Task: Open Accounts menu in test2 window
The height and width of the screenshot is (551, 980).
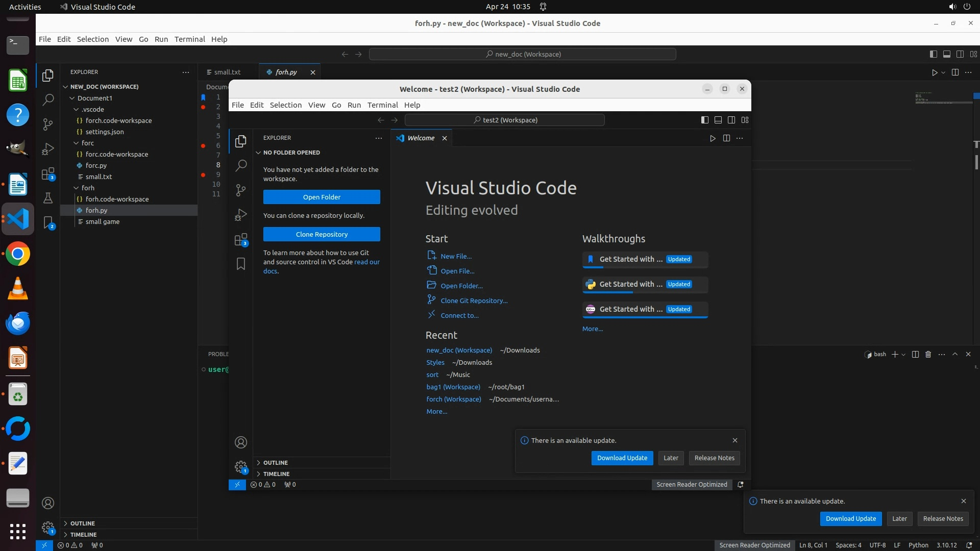Action: 241,442
